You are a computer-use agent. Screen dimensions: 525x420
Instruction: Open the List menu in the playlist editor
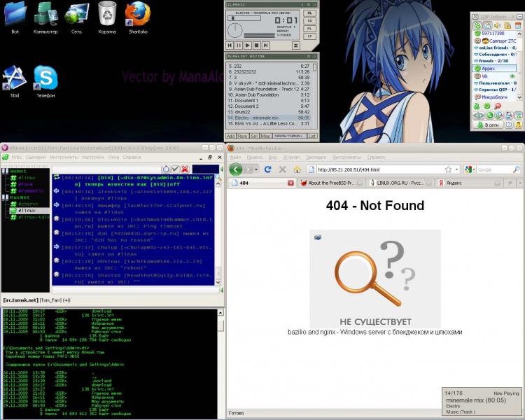pyautogui.click(x=312, y=136)
